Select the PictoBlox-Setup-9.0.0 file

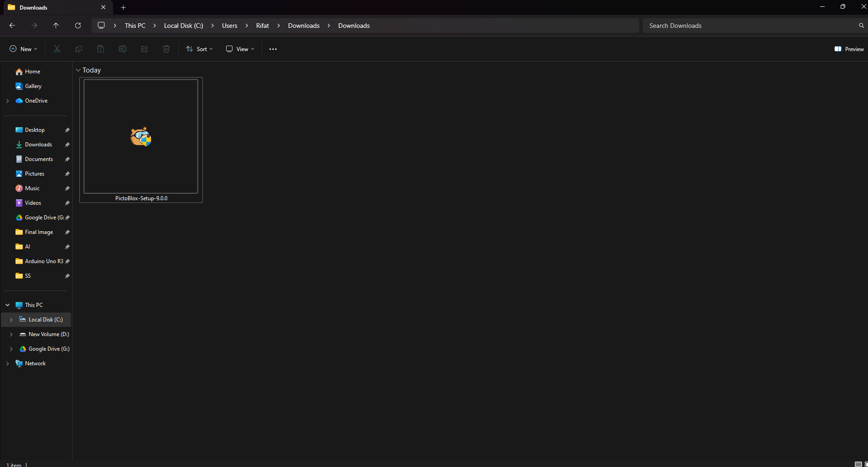point(140,137)
